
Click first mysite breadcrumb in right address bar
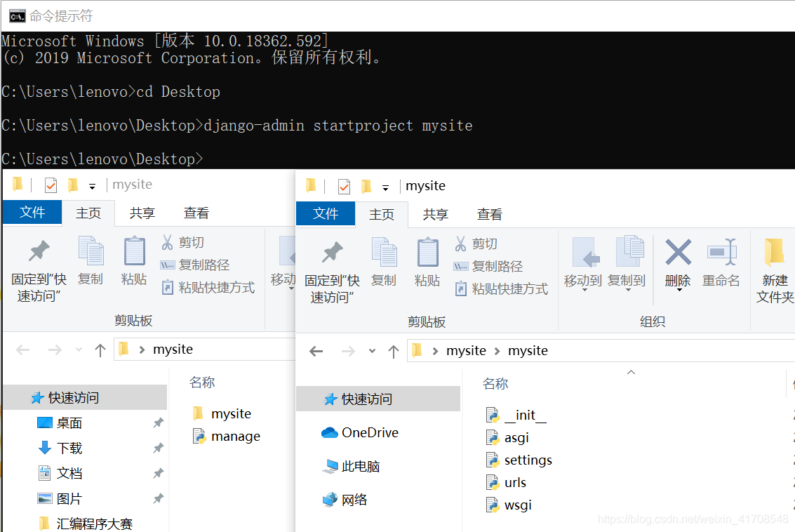(x=466, y=351)
